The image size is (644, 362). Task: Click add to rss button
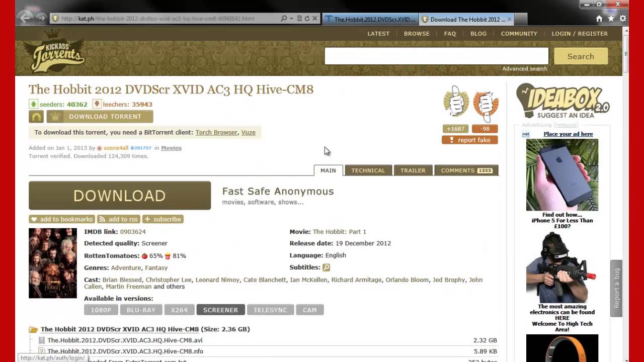click(x=118, y=219)
